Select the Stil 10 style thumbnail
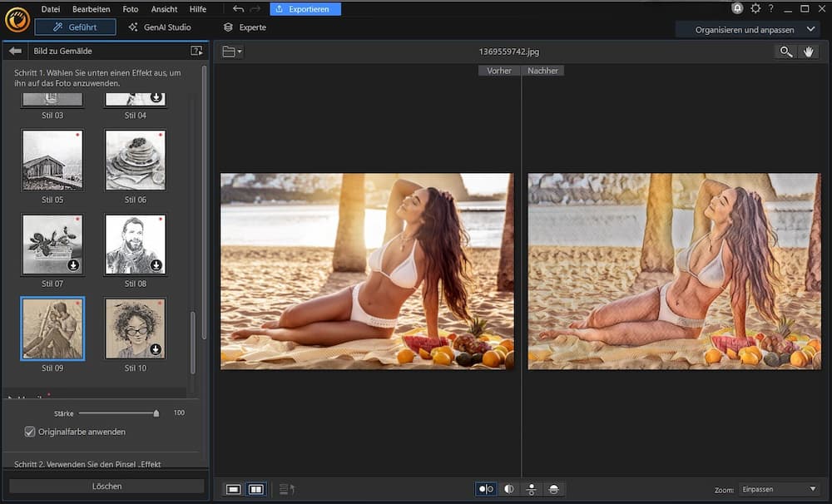This screenshot has width=832, height=504. (135, 328)
